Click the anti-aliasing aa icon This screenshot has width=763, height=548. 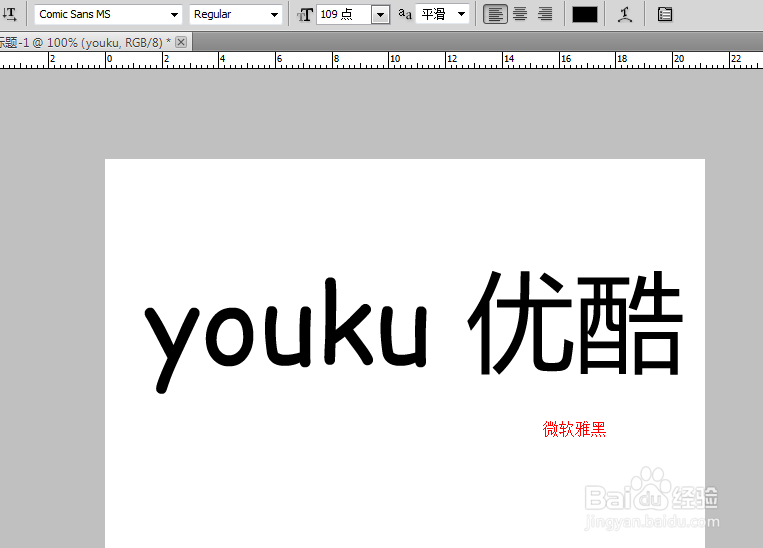click(405, 14)
